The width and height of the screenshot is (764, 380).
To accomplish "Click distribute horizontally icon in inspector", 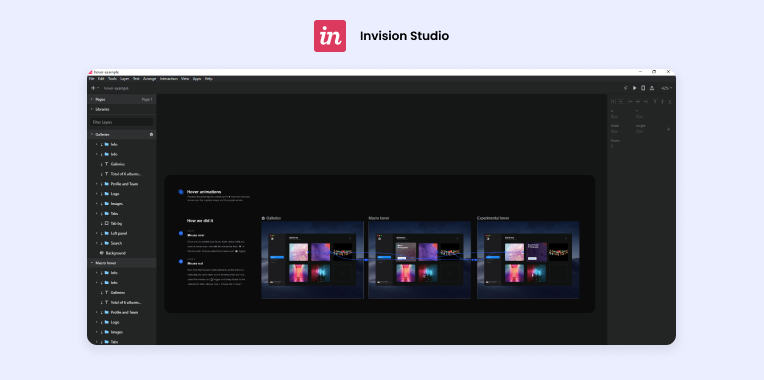I will pos(613,101).
